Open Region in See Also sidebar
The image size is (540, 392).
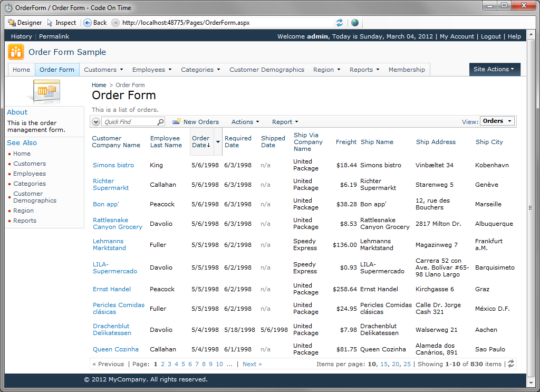23,211
